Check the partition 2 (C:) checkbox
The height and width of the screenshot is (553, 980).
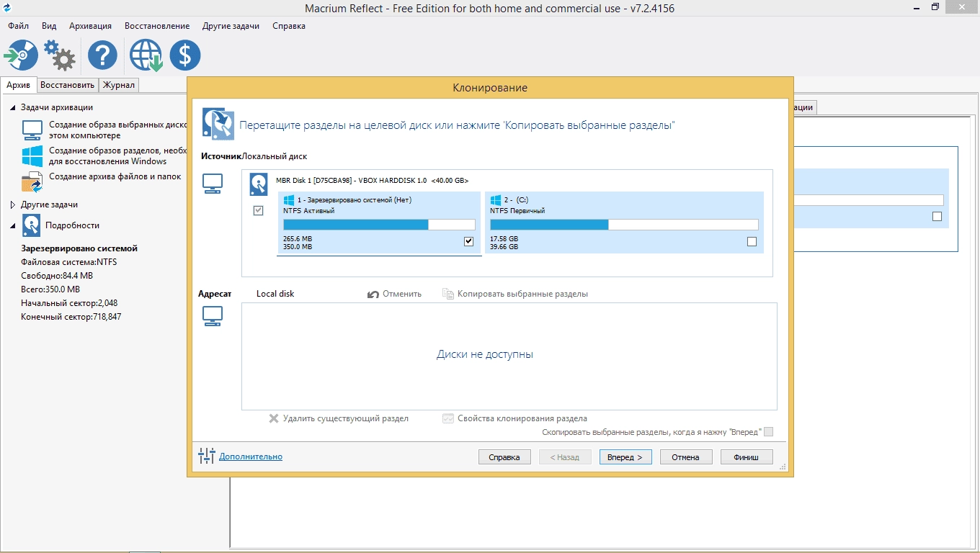pyautogui.click(x=752, y=242)
